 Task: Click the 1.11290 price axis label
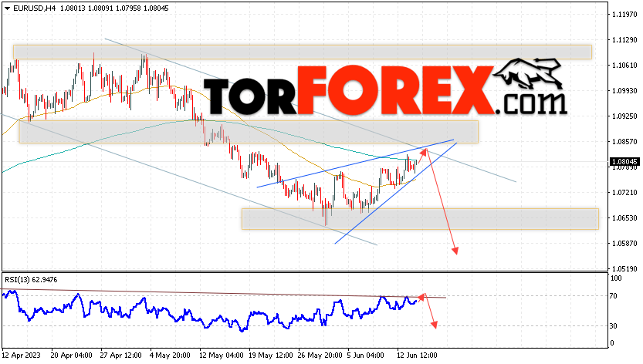(624, 40)
